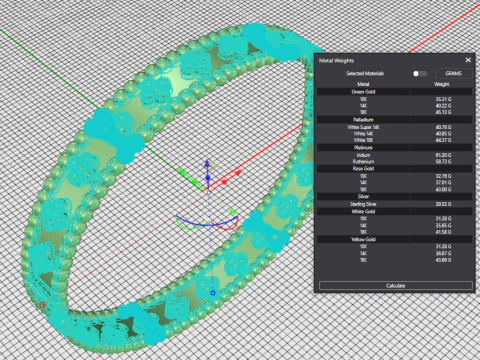Click the Weight column header

tap(441, 84)
